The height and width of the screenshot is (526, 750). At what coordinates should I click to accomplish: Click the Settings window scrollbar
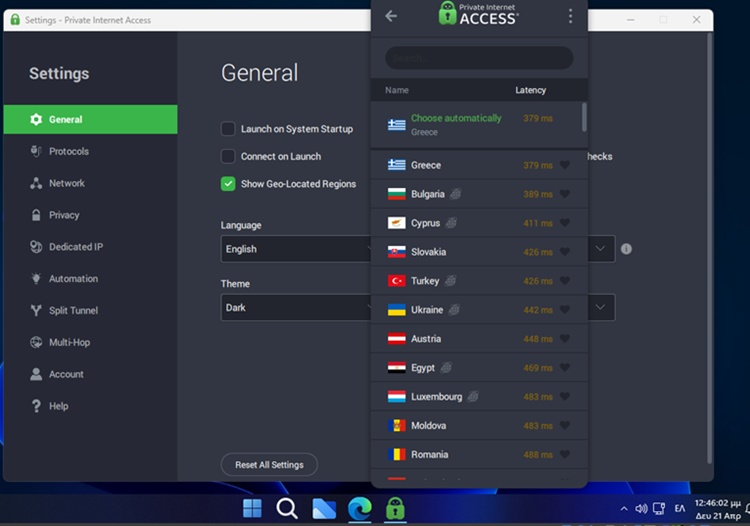tap(709, 248)
